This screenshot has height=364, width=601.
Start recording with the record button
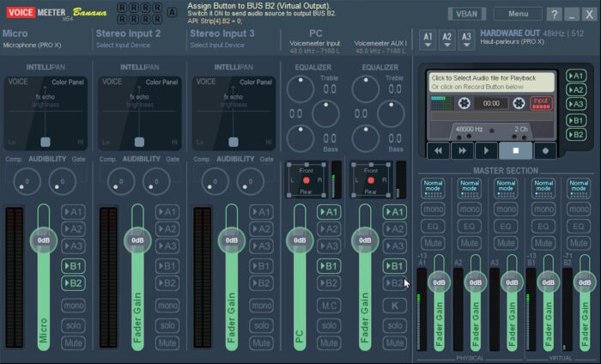(545, 150)
